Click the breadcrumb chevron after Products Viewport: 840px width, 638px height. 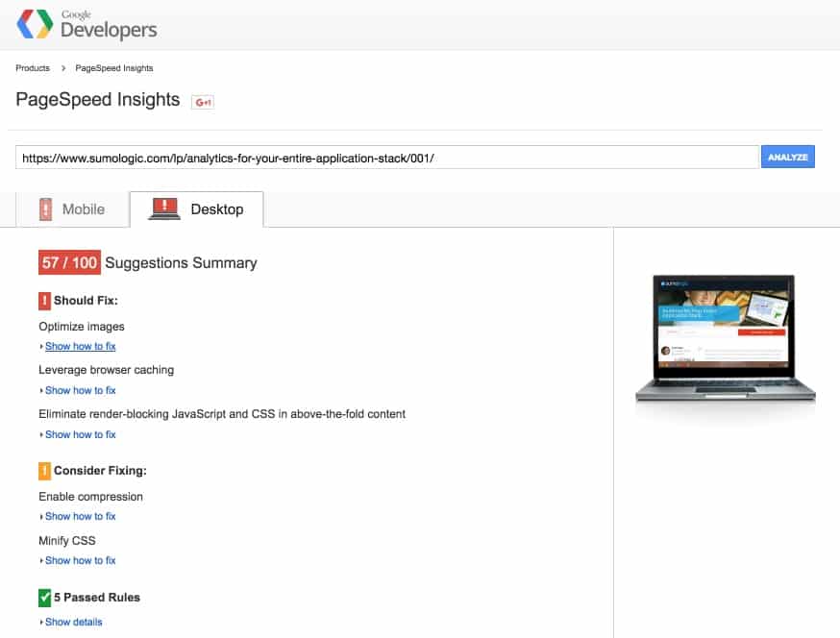pyautogui.click(x=63, y=68)
